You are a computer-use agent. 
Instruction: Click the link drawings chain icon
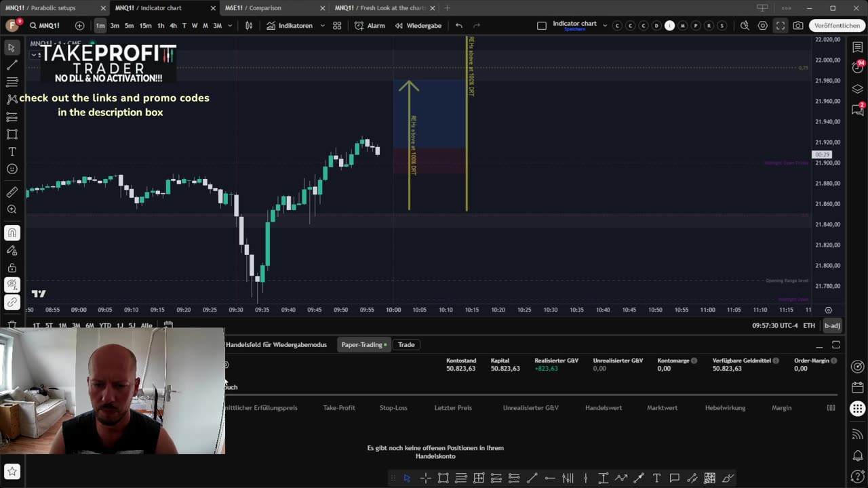(x=12, y=303)
